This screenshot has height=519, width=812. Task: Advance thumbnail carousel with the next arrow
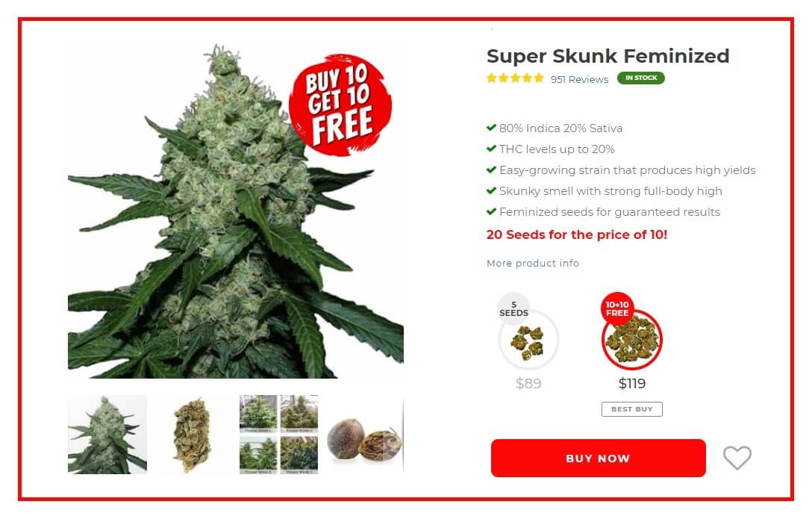point(393,433)
